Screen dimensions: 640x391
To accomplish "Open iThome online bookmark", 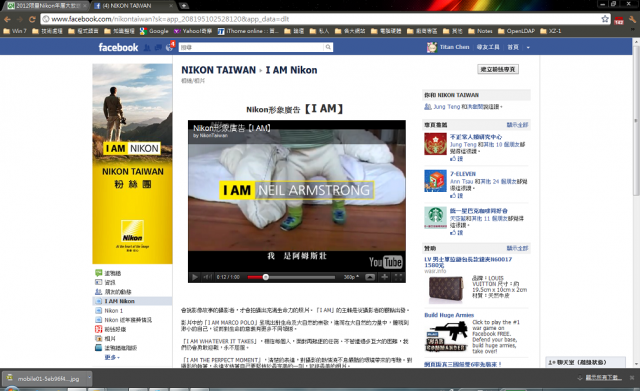I will coord(248,31).
